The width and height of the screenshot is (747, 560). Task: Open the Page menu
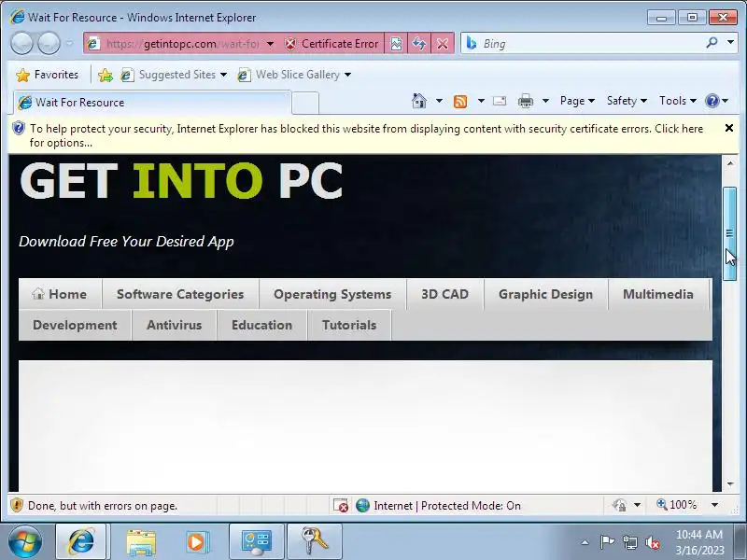tap(577, 101)
